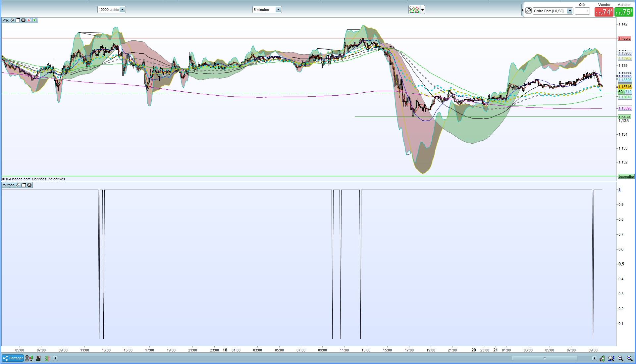Click the zoom in magnifier icon
This screenshot has width=636, height=364.
(x=630, y=358)
